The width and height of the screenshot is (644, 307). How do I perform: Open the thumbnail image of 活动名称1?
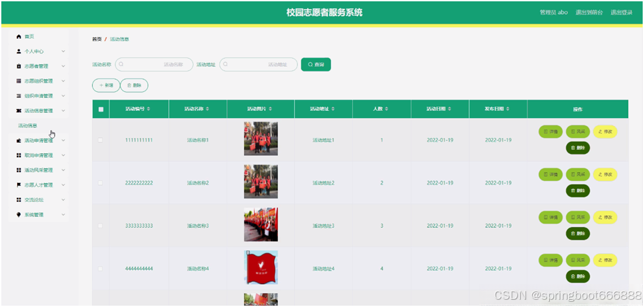pyautogui.click(x=261, y=139)
